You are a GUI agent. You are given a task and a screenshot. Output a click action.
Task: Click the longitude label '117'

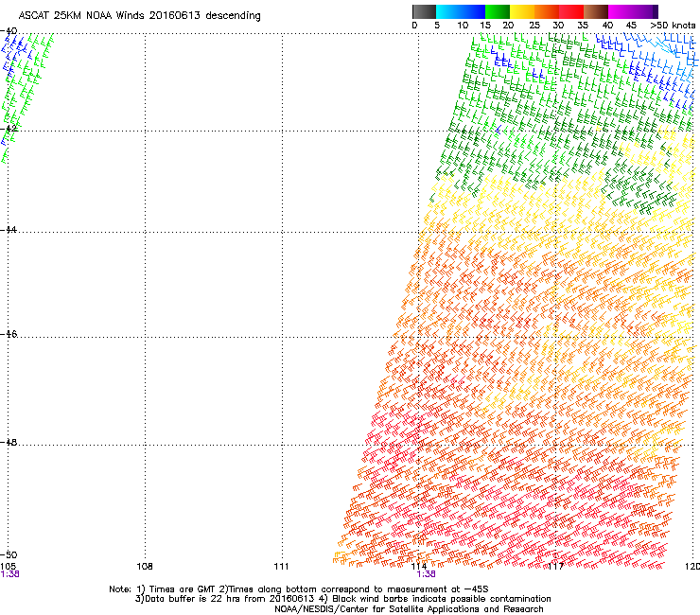coord(555,567)
